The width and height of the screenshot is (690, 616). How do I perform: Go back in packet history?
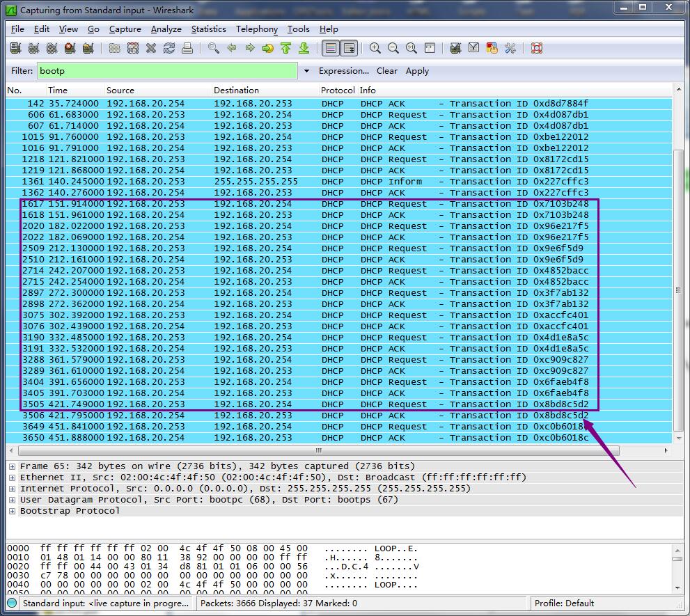pyautogui.click(x=231, y=48)
